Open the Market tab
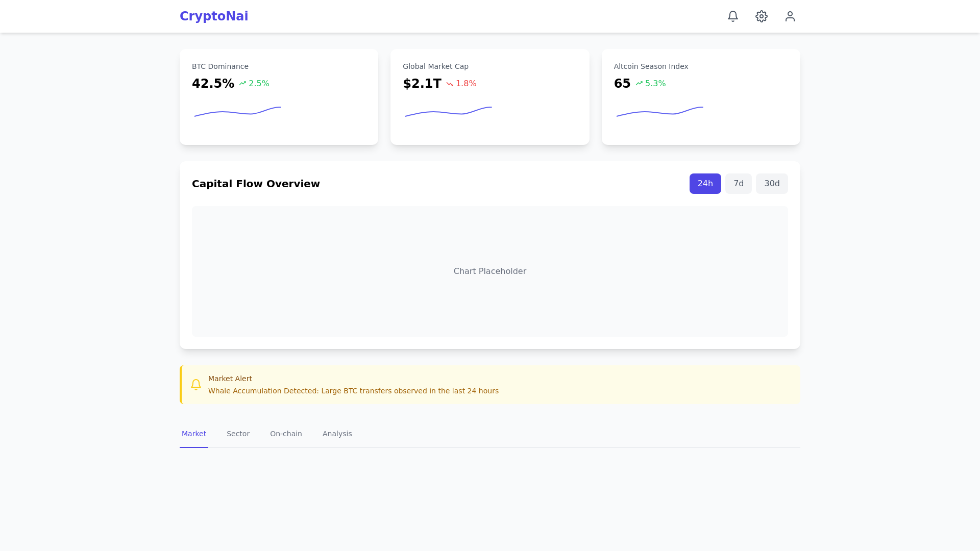This screenshot has width=980, height=551. tap(194, 434)
